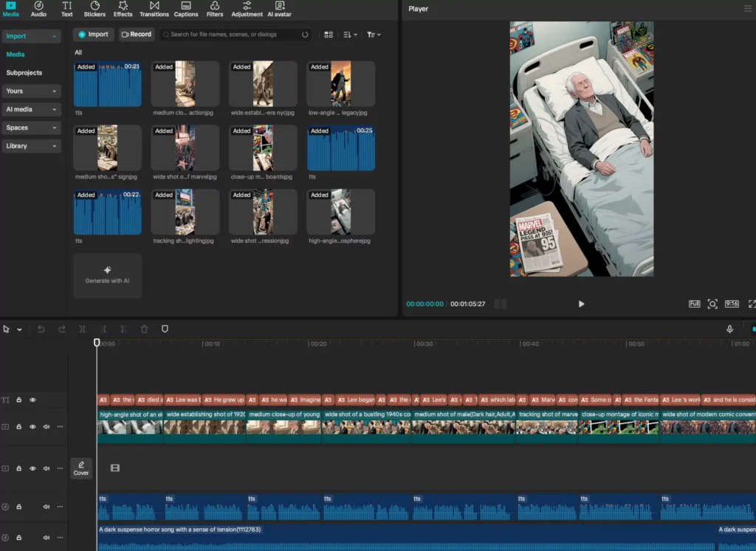
Task: Toggle lock on the Cover track
Action: pyautogui.click(x=18, y=468)
